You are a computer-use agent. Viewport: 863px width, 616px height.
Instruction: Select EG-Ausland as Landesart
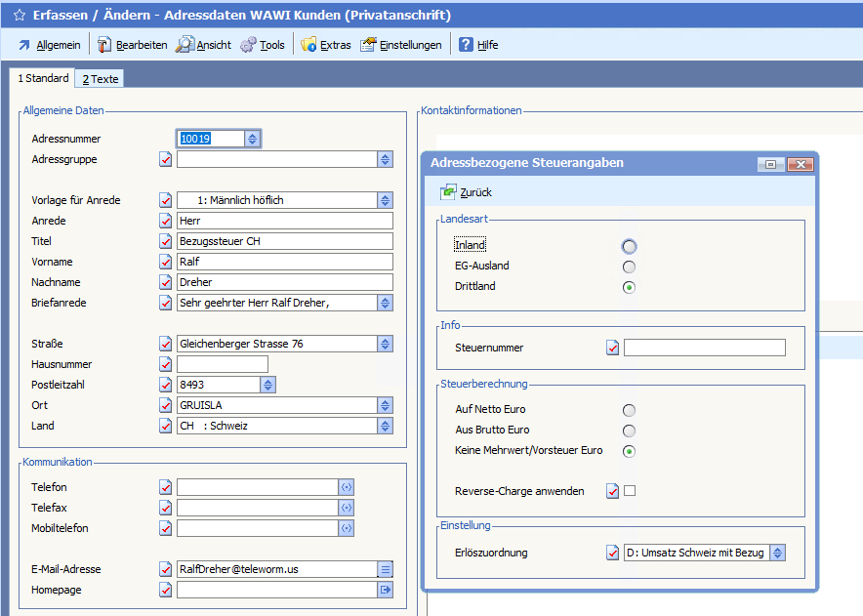(x=629, y=267)
